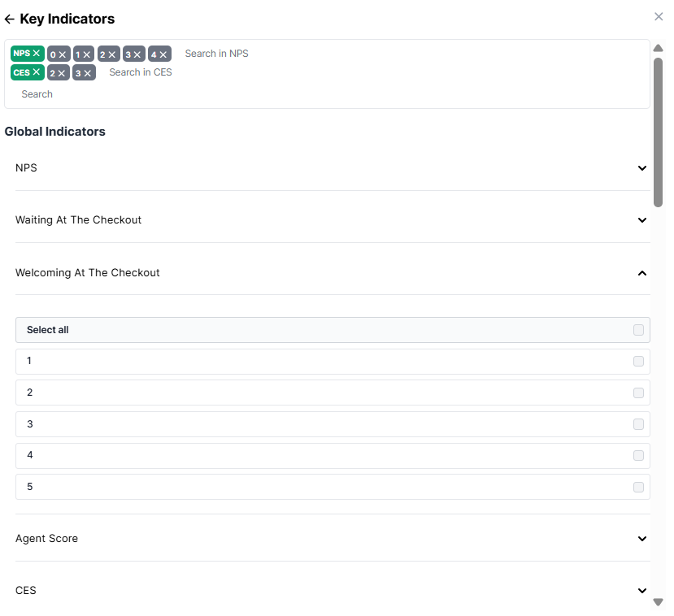
Task: Tick the checkbox for score 1
Action: click(x=638, y=362)
